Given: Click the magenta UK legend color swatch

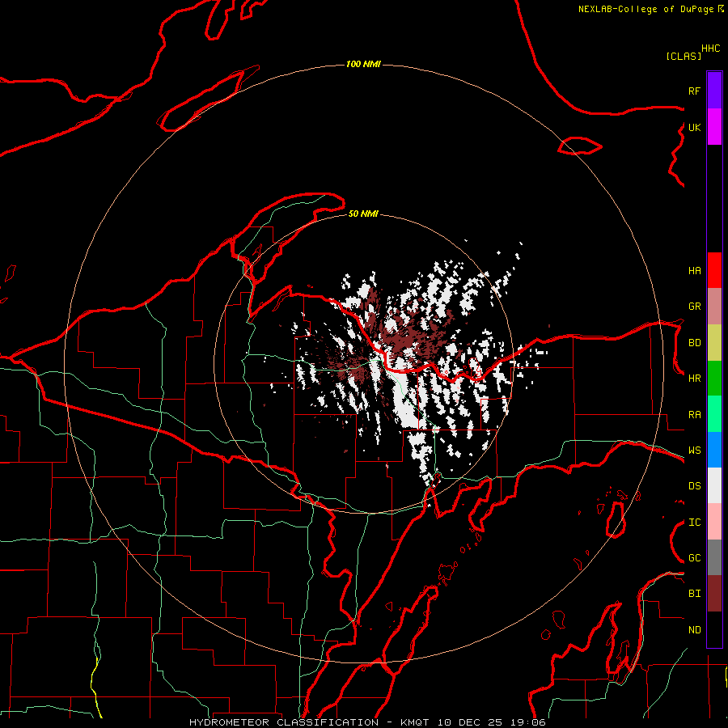Looking at the screenshot, I should point(714,127).
